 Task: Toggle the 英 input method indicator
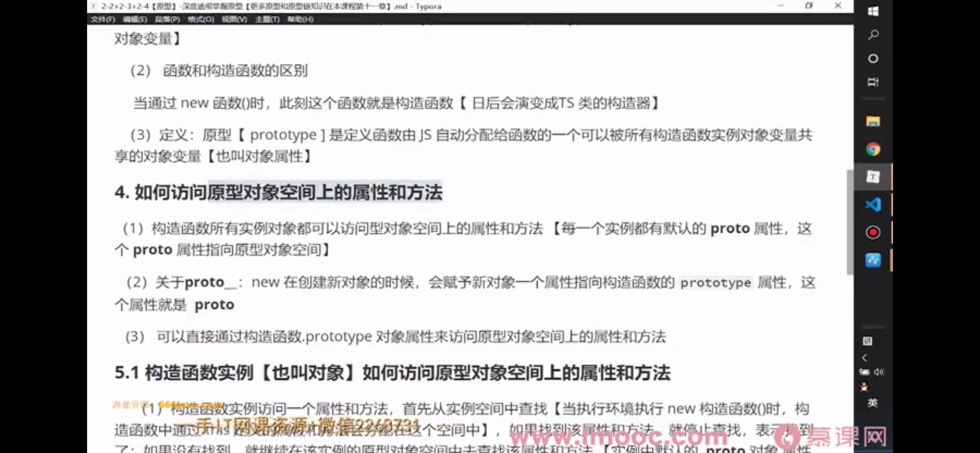pyautogui.click(x=872, y=403)
